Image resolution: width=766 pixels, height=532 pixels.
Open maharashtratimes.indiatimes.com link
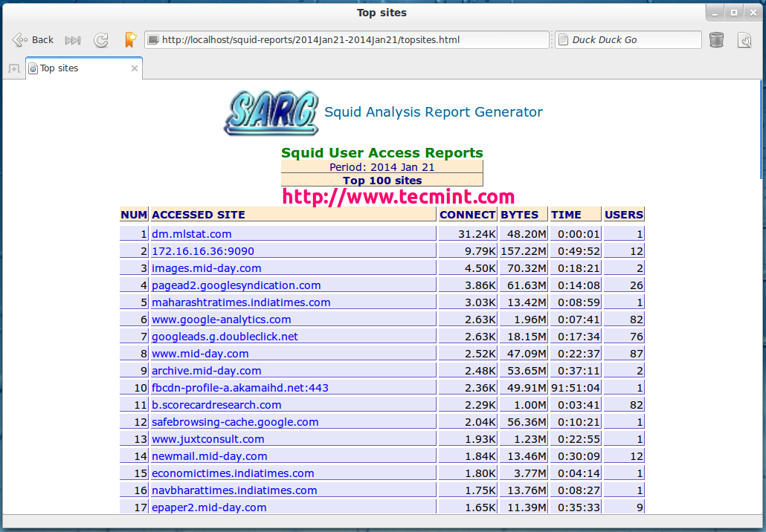point(241,302)
